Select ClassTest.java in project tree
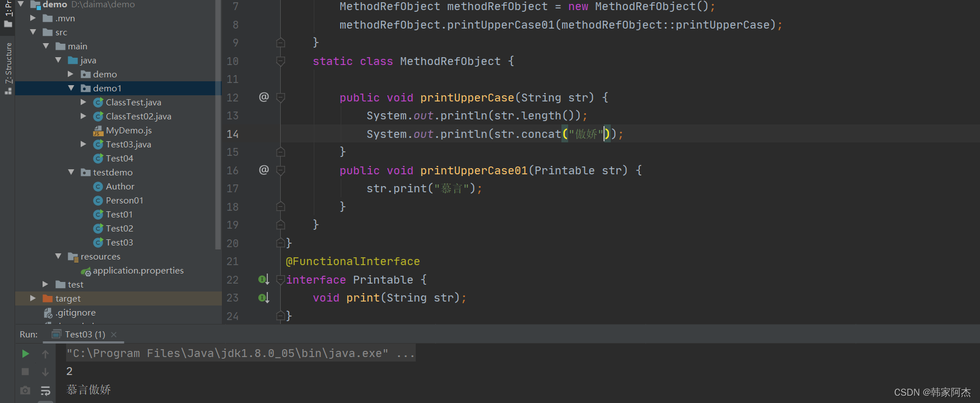This screenshot has width=980, height=403. tap(133, 102)
